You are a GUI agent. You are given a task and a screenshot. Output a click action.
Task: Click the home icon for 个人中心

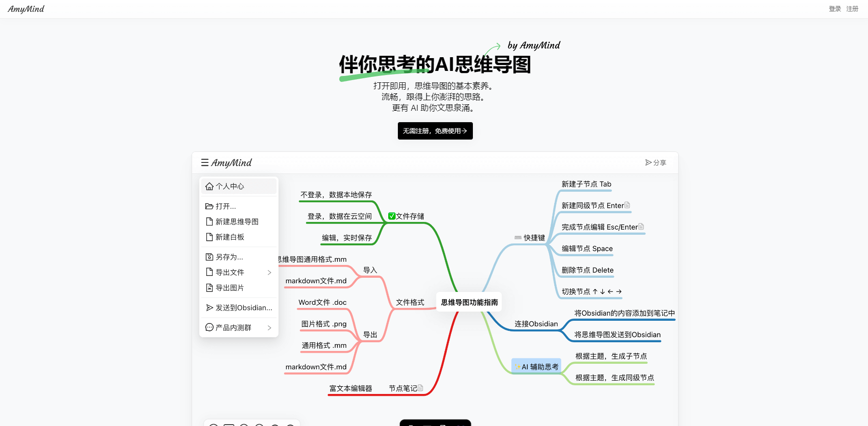(209, 186)
